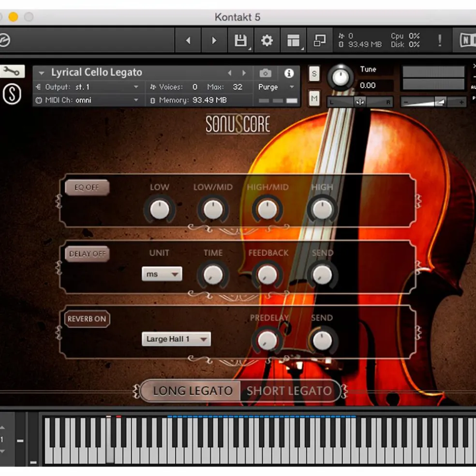476x476 pixels.
Task: Click the pan center marker icon
Action: pos(360,102)
